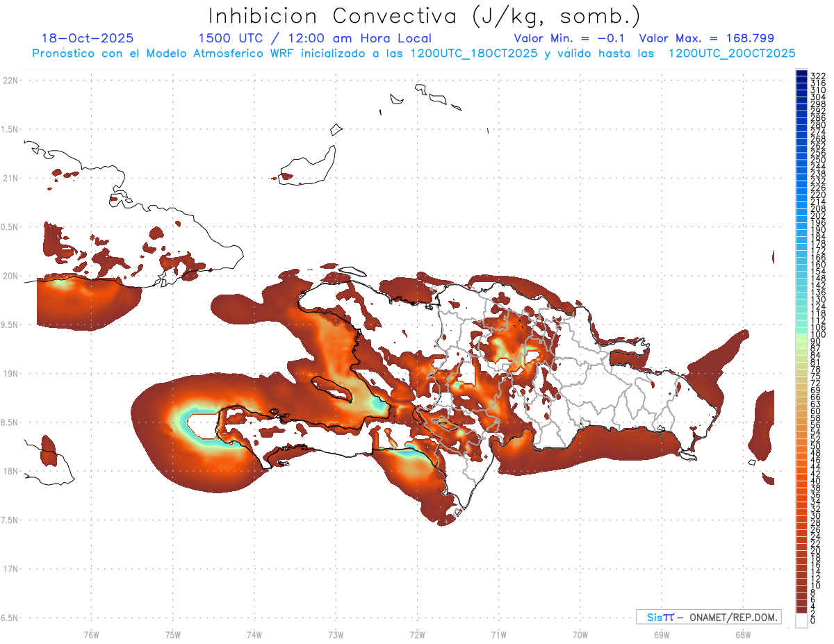Screen dimensions: 834x644
Task: Click the '1.5N' latitude label
Action: click(10, 130)
